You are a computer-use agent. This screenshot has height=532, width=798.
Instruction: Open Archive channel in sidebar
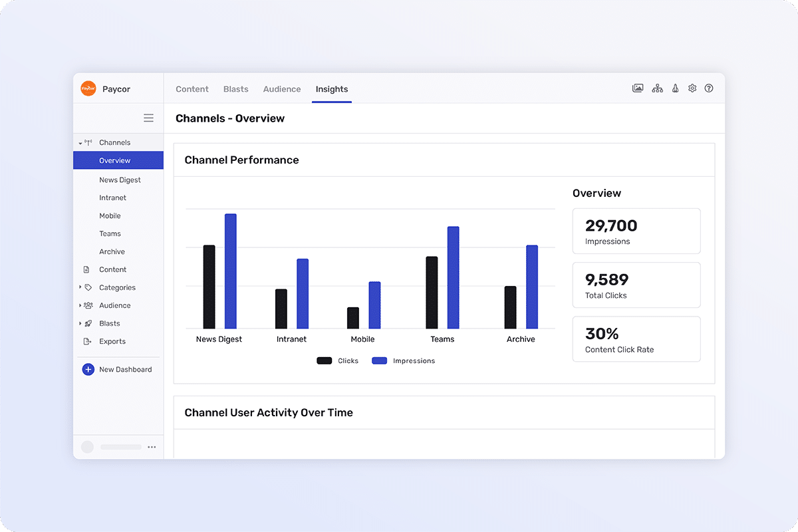point(112,251)
